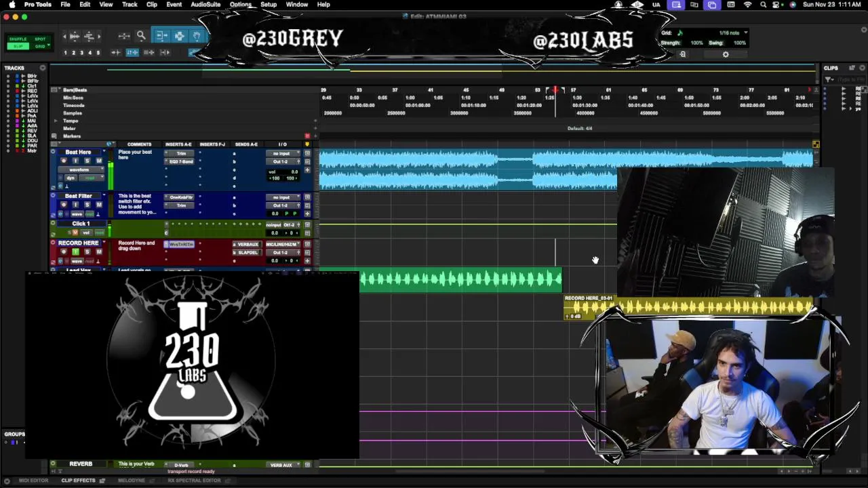Solo the Beat Here track

click(x=87, y=161)
